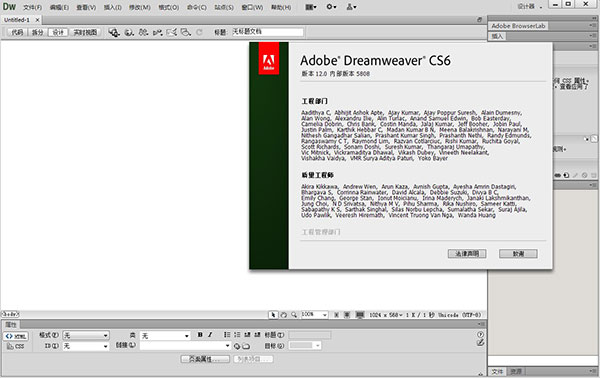This screenshot has height=378, width=600.
Task: Open the 修改(M) menu
Action: click(139, 7)
